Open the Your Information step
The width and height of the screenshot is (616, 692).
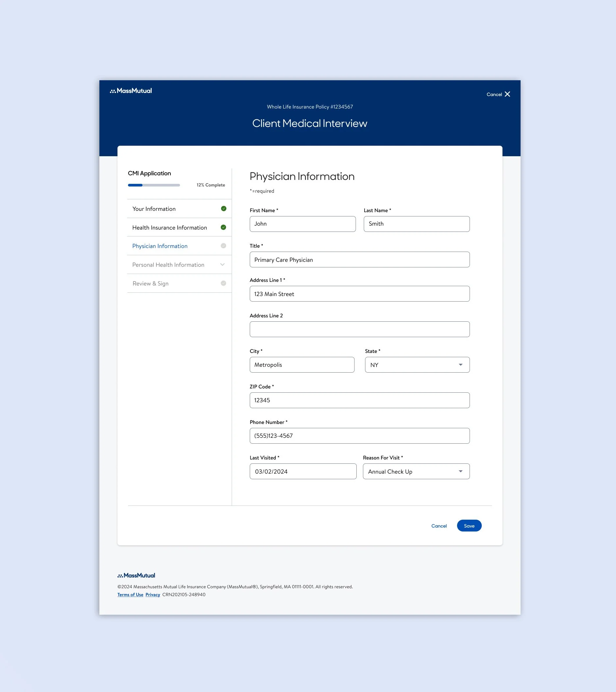pyautogui.click(x=179, y=209)
